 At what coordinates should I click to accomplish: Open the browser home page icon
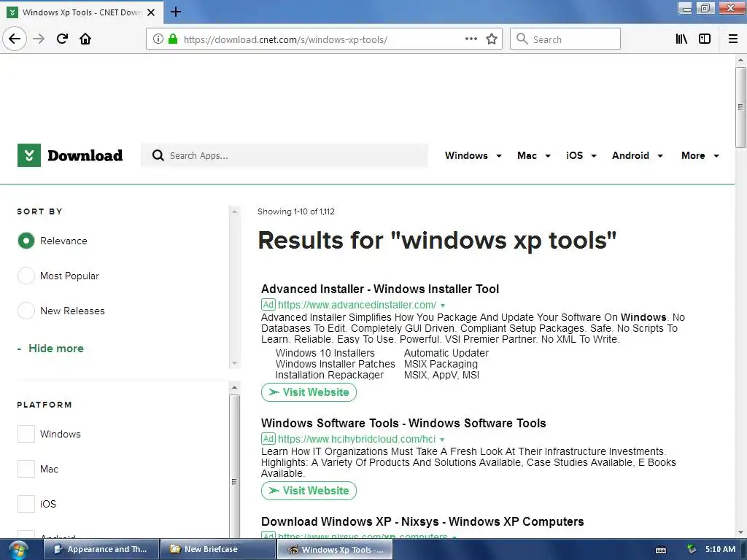85,39
